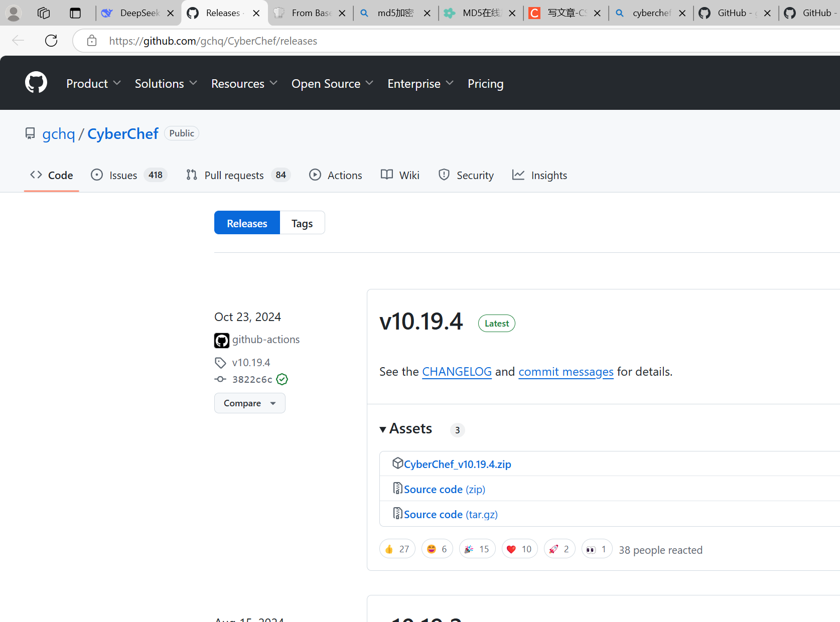840x622 pixels.
Task: Click the repository icon beside gchq
Action: point(30,133)
